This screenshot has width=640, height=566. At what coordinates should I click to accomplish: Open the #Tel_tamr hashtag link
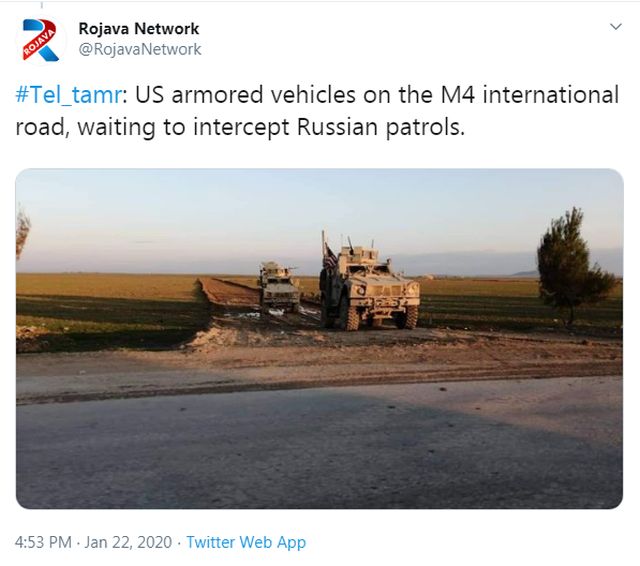69,95
